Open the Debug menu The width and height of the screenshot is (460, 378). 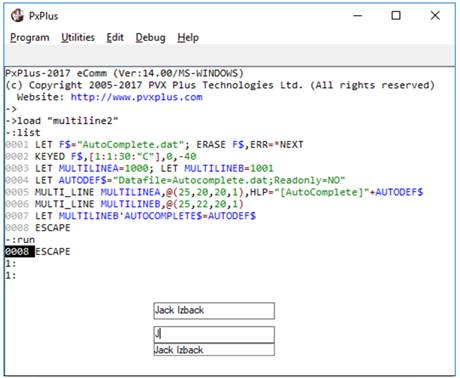tap(150, 37)
